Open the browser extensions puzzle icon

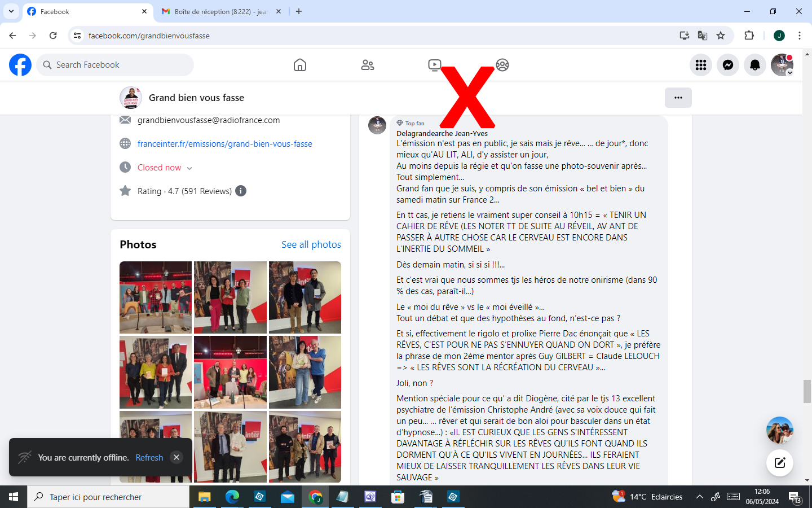tap(749, 36)
